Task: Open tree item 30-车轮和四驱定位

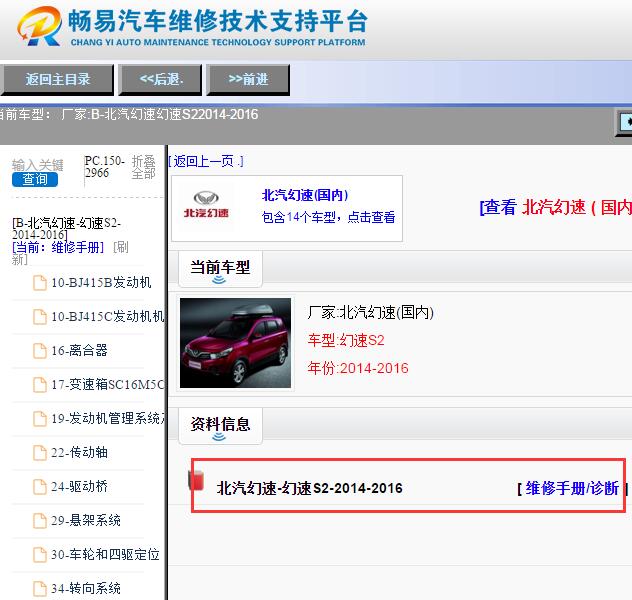Action: 105,555
